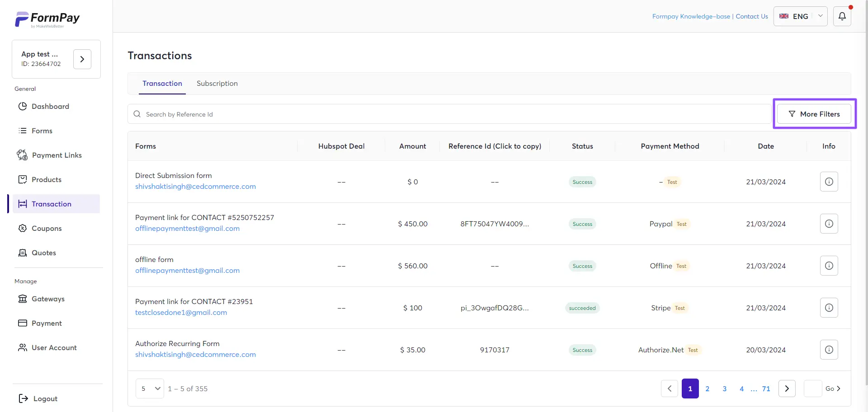The width and height of the screenshot is (868, 412).
Task: Open Payment Links section
Action: pos(57,155)
